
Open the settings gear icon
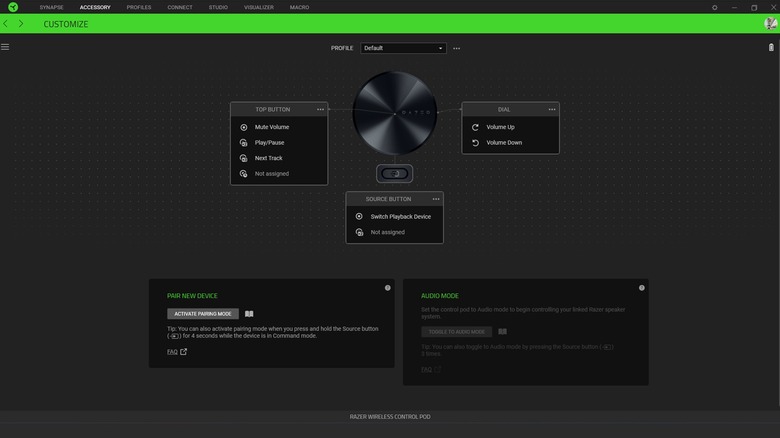tap(715, 7)
